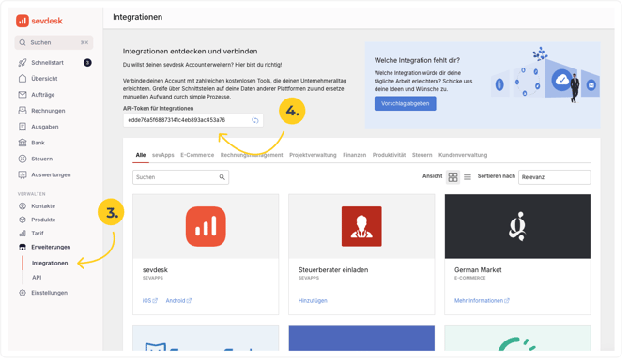Collapse the Erweiterungen menu section
629x364 pixels.
(51, 247)
